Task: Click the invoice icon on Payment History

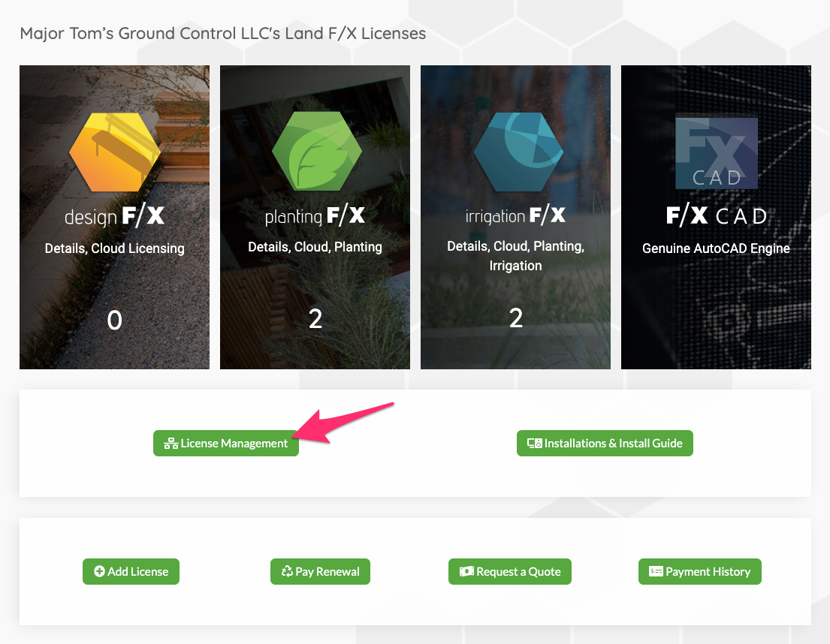Action: 656,571
